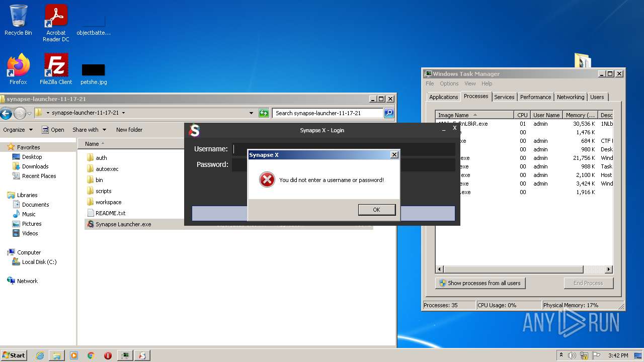This screenshot has width=644, height=362.
Task: Open Chrome from the taskbar
Action: [x=91, y=355]
